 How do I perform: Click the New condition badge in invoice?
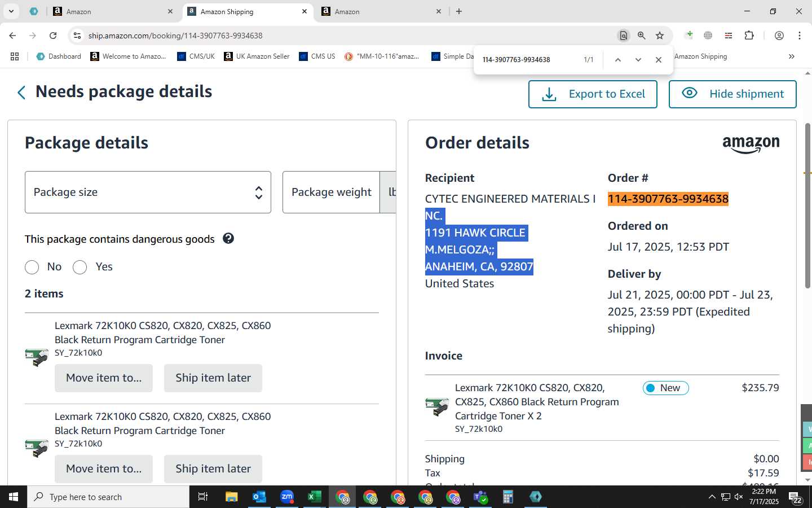pyautogui.click(x=665, y=388)
